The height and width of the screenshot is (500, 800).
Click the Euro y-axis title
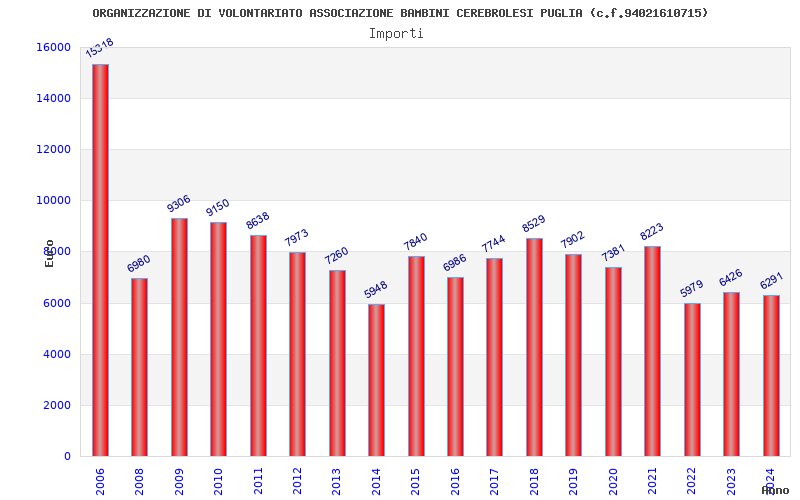point(49,253)
